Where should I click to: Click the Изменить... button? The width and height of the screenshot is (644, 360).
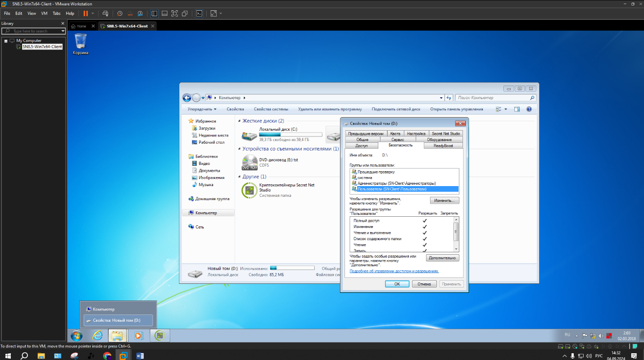pos(444,201)
